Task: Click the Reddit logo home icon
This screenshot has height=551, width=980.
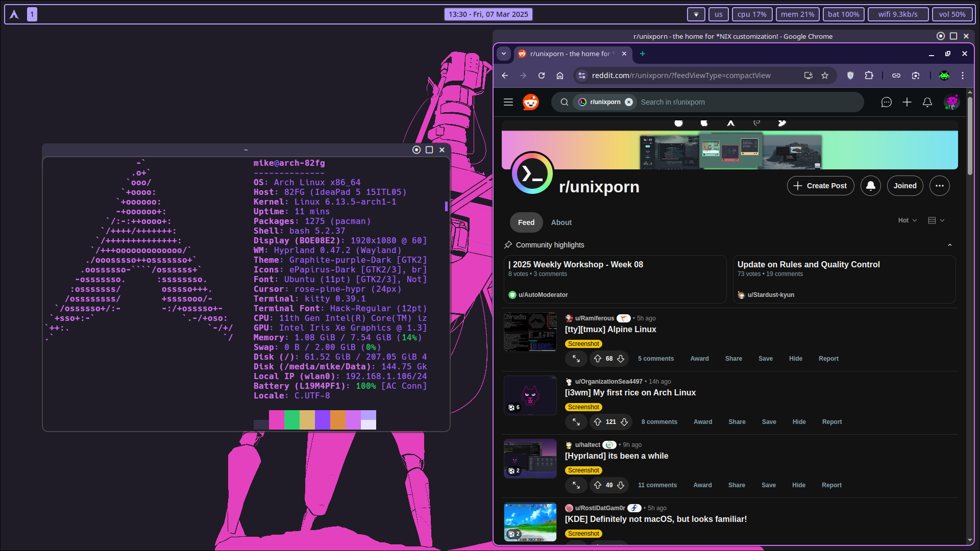Action: [x=531, y=102]
